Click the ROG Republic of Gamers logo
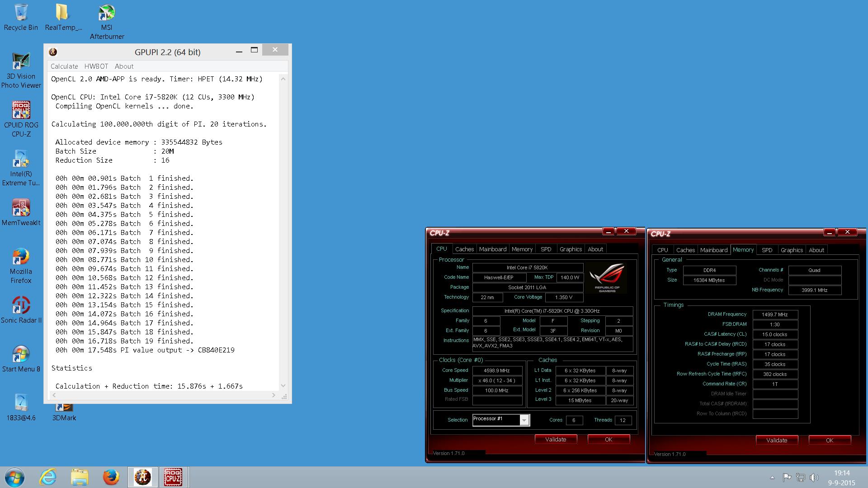Screen dimensions: 868x488 pyautogui.click(x=607, y=278)
